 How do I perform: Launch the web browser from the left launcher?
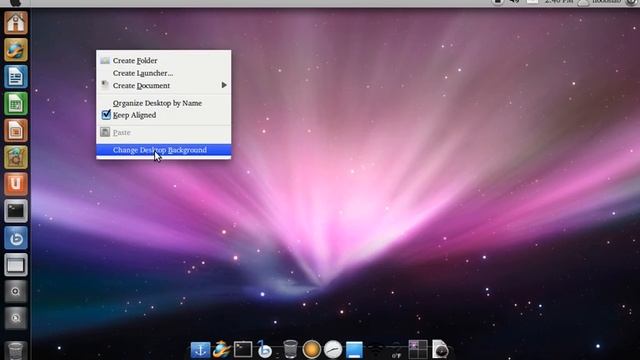[x=16, y=50]
